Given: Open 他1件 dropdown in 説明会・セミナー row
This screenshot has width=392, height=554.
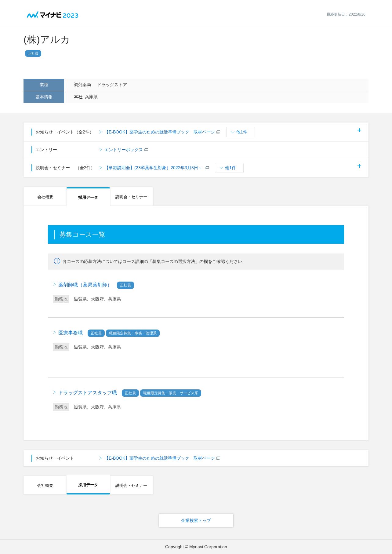Looking at the screenshot, I should point(229,168).
